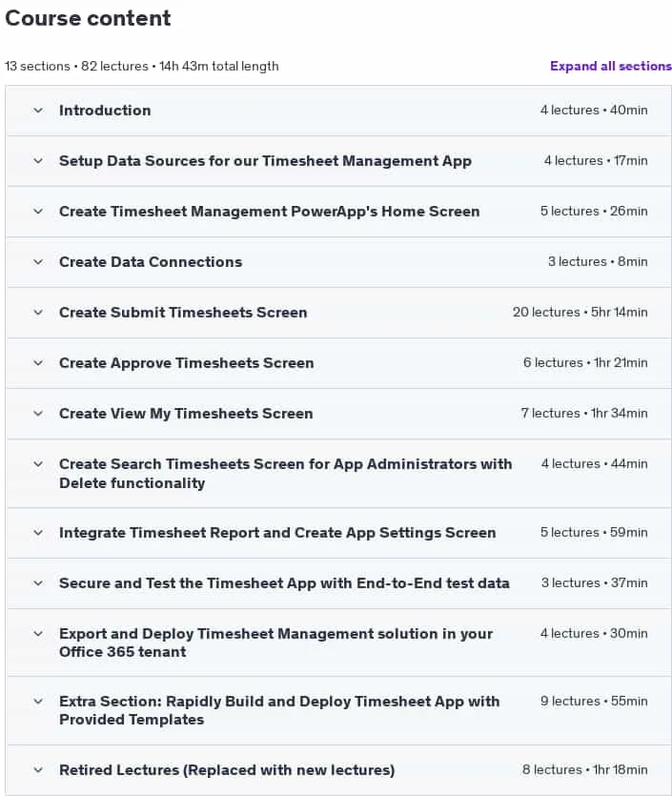Click chevron for Export and Deploy section
Screen dimensions: 672x796
coord(38,634)
